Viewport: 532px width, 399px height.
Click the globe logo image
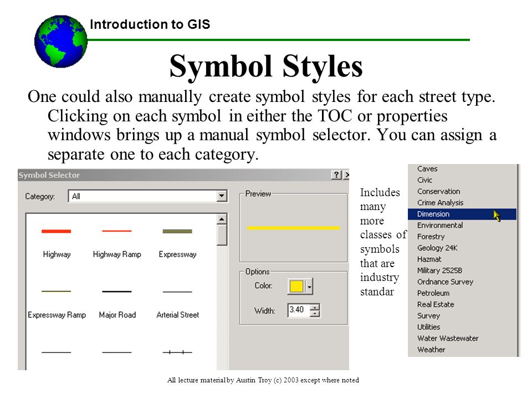pyautogui.click(x=61, y=42)
